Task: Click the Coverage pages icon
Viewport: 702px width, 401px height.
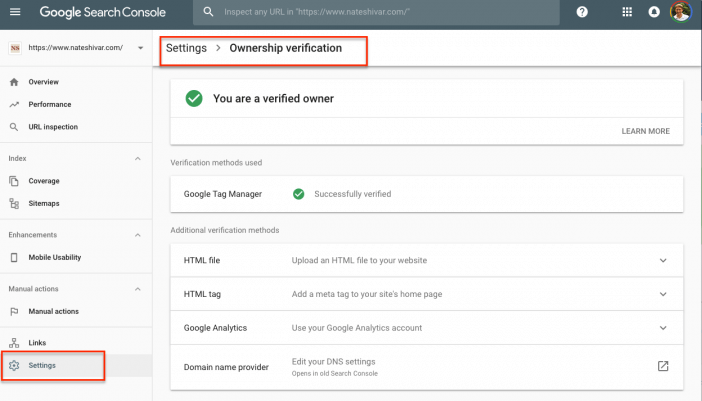Action: (14, 181)
